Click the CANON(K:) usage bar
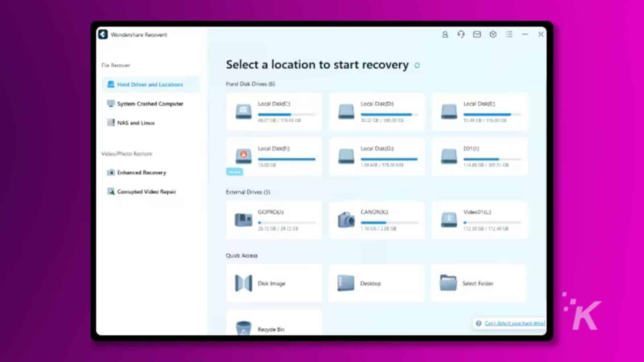Viewport: 644px width, 362px height. click(389, 222)
